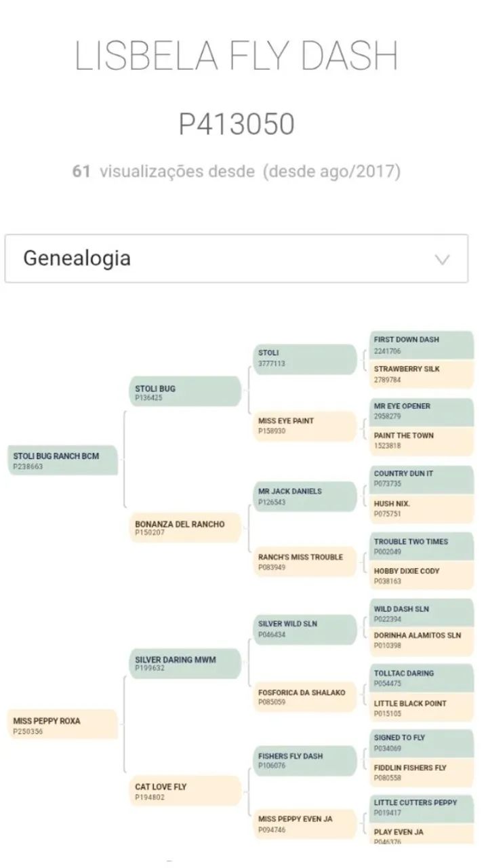Click MISS EYE PAINT entry
This screenshot has height=868, width=488.
tap(304, 427)
